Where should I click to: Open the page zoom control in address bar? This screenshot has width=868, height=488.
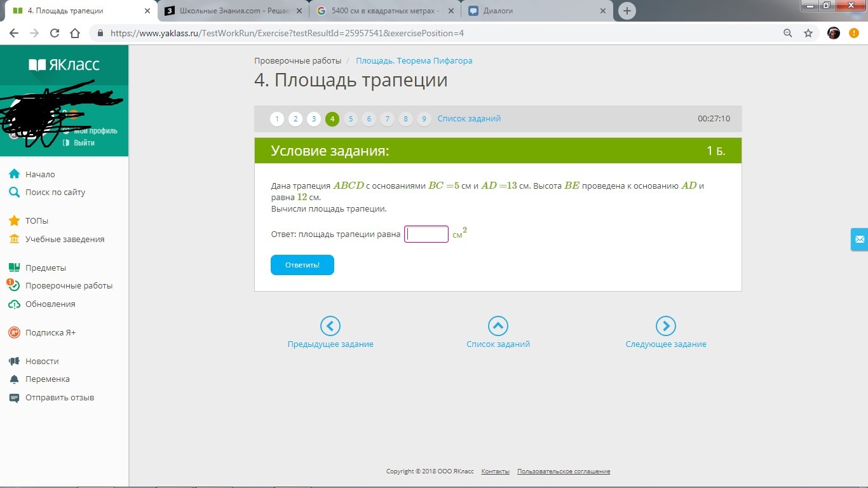(x=788, y=33)
